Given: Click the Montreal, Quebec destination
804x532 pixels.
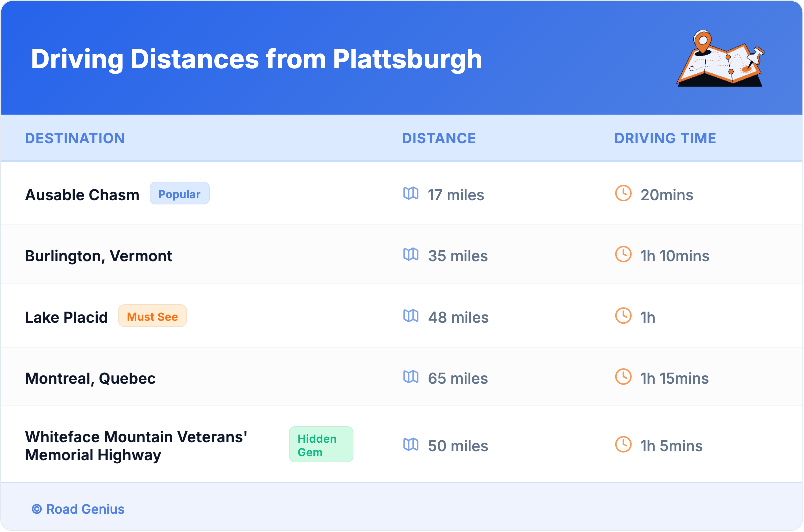Looking at the screenshot, I should [x=90, y=379].
